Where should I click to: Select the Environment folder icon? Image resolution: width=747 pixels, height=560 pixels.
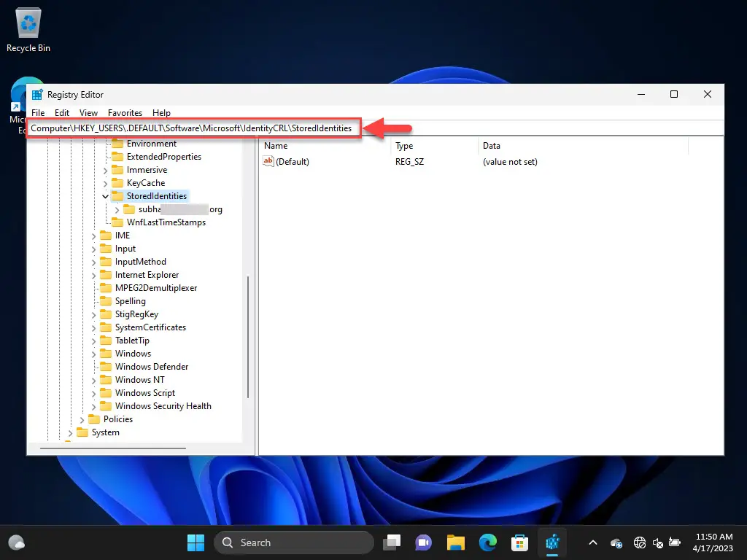point(117,144)
